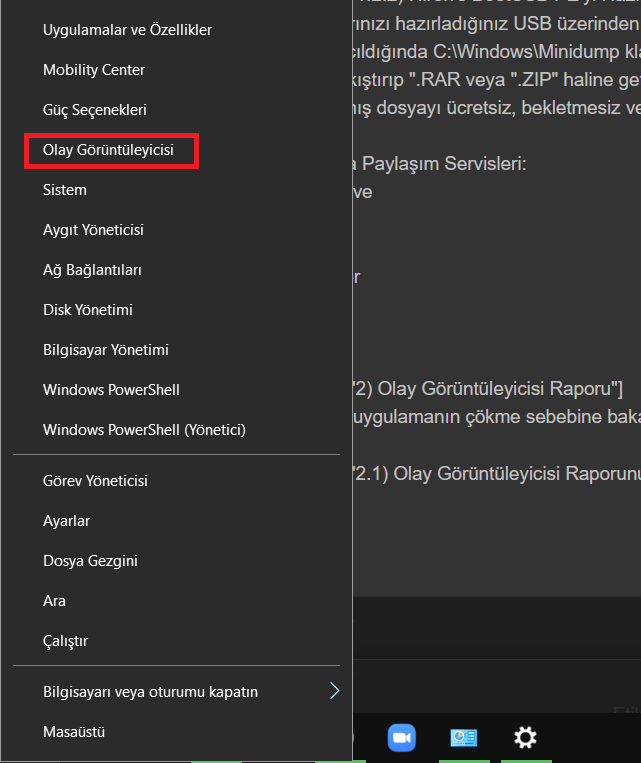Open Dosya Gezgini
Screen dimensions: 641x763
point(90,561)
